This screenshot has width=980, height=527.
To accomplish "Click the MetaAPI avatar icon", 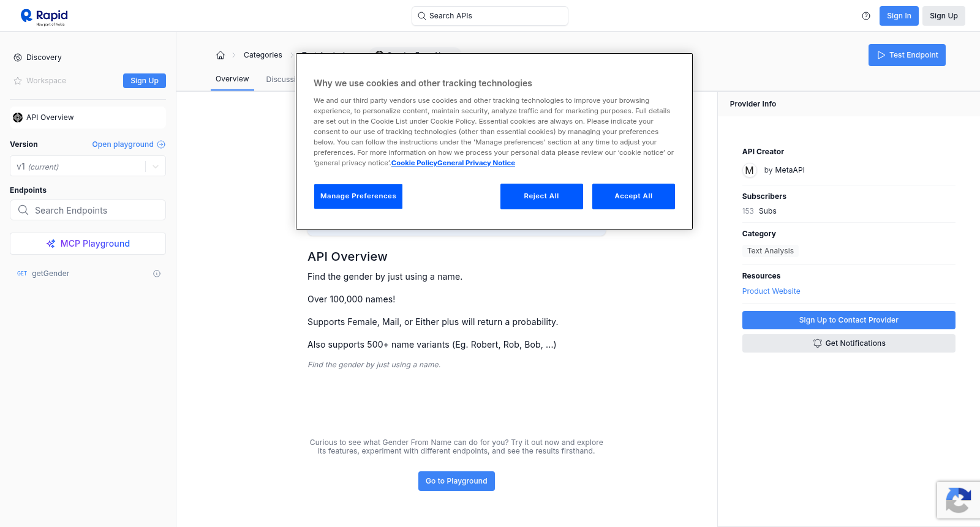I will (750, 170).
